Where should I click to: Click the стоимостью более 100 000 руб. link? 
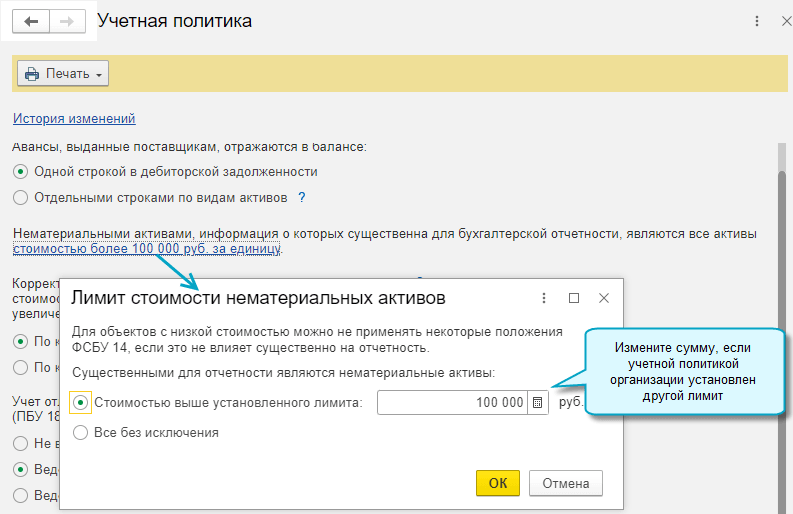(147, 249)
